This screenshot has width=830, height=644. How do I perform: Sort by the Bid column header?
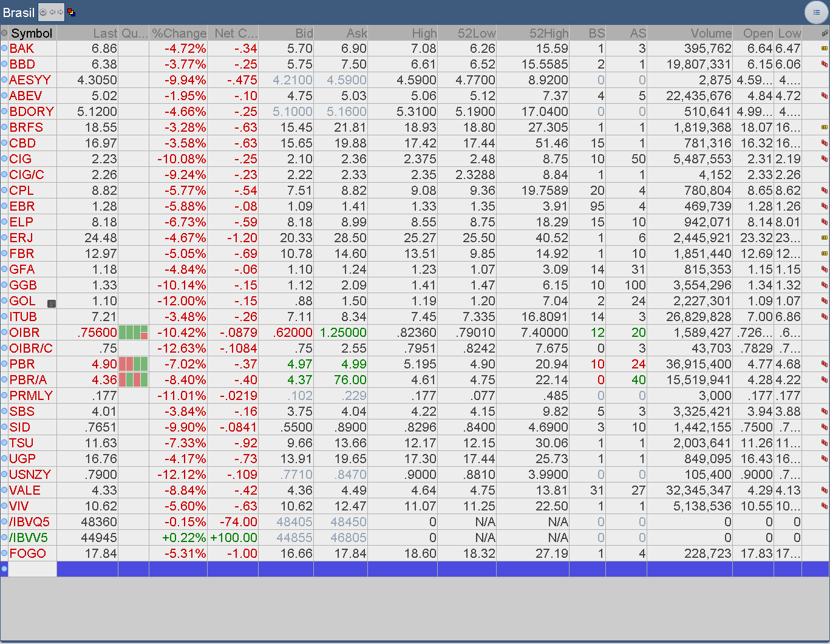286,33
